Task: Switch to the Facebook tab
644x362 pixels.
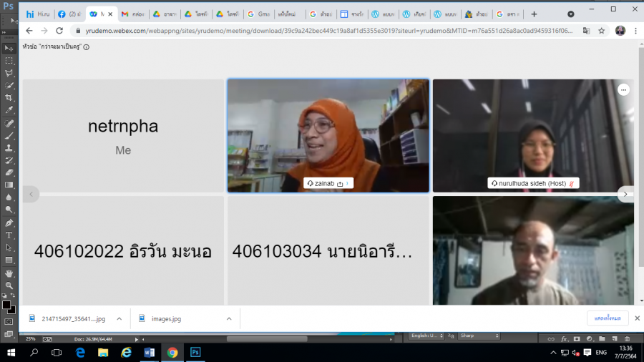Action: (71, 14)
